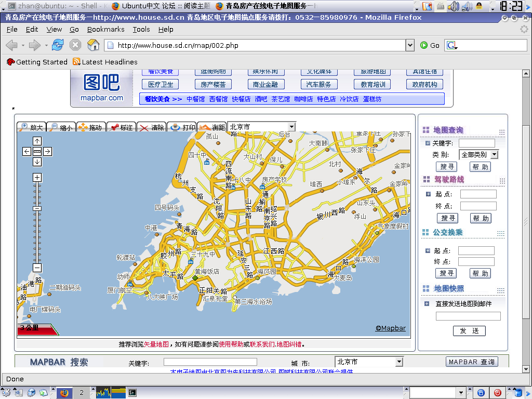The image size is (532, 399).
Task: Expand the plus icon beside 直接发送地图到邮件
Action: (x=427, y=303)
